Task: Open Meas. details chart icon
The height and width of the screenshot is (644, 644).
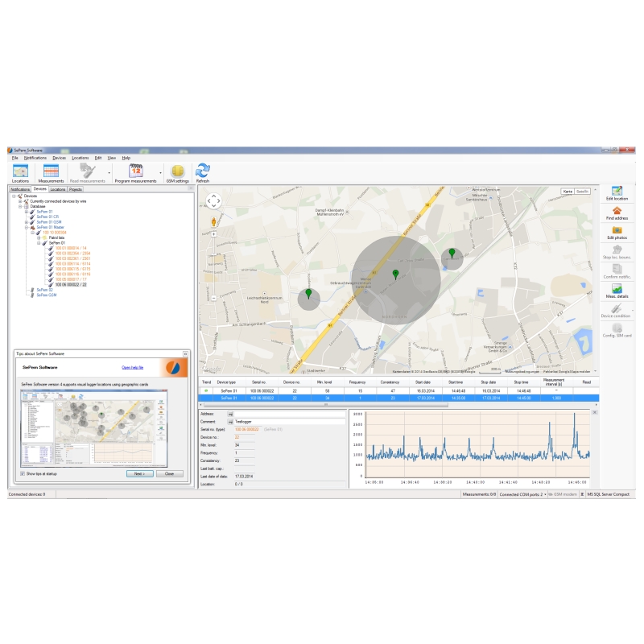Action: click(617, 289)
